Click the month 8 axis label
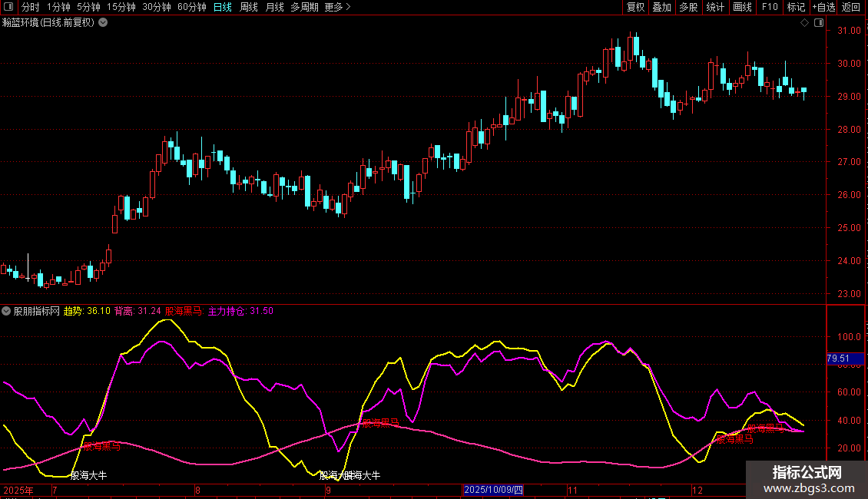Image resolution: width=868 pixels, height=499 pixels. coord(197,490)
